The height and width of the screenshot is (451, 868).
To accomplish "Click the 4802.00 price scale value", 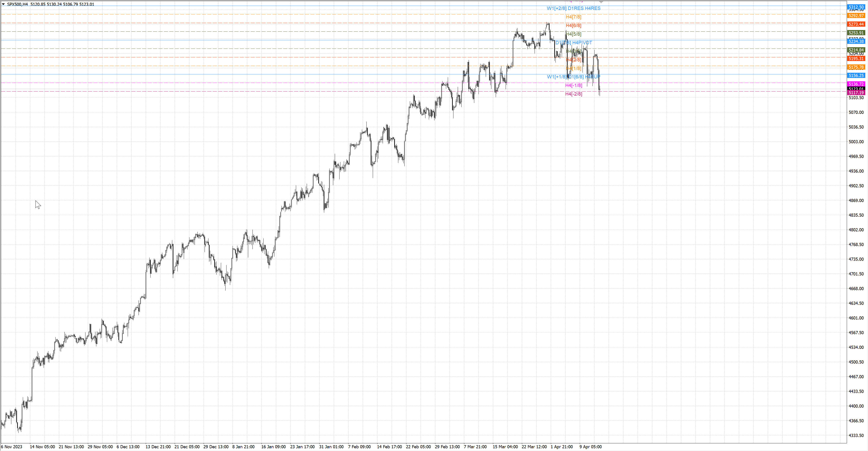I will 856,230.
